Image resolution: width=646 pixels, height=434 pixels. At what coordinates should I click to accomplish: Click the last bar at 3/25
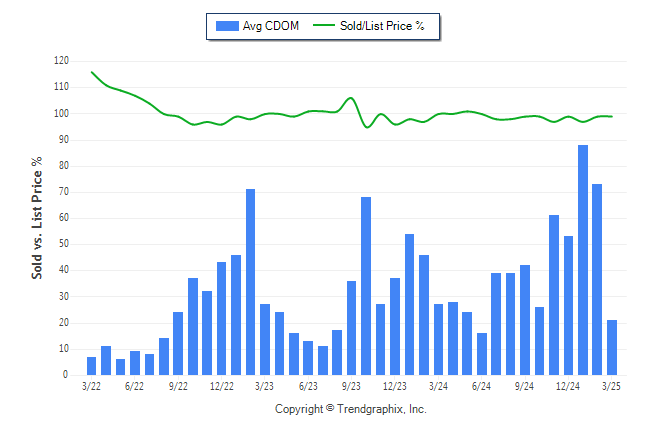[x=611, y=347]
